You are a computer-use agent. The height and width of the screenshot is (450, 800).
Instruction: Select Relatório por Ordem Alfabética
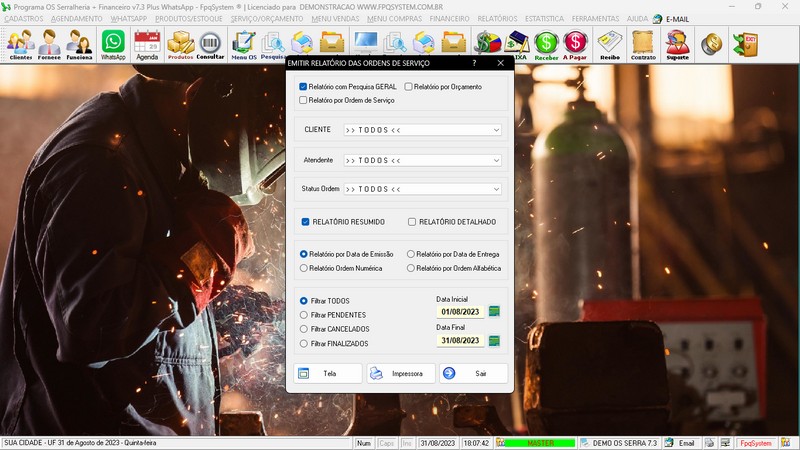tap(411, 268)
